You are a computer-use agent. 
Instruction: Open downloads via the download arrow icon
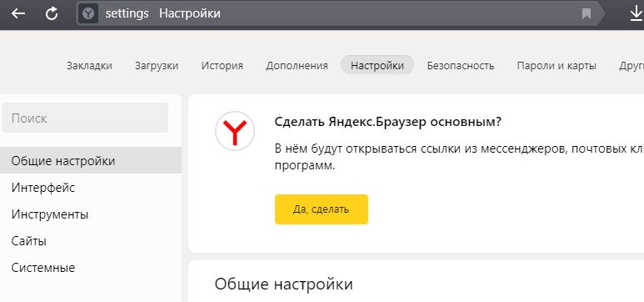(637, 14)
